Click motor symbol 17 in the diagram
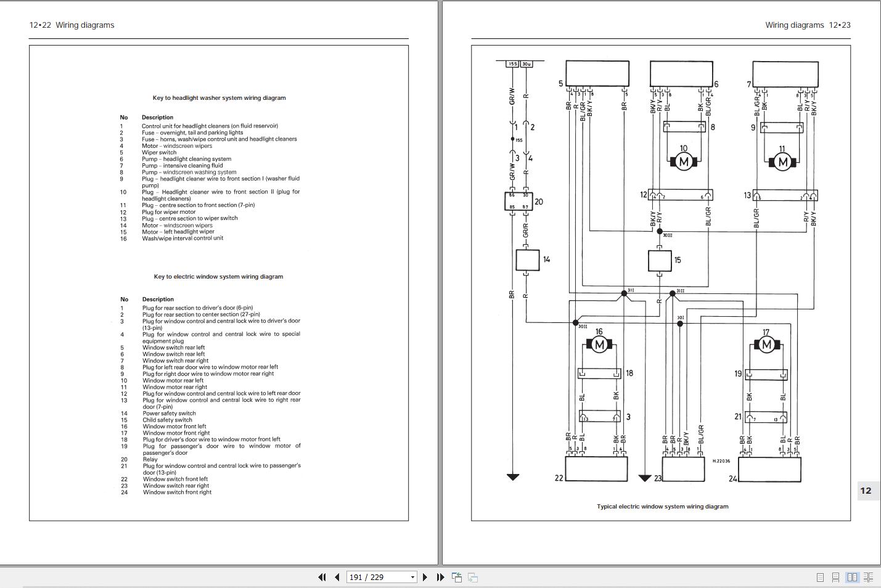This screenshot has height=588, width=881. click(x=766, y=345)
